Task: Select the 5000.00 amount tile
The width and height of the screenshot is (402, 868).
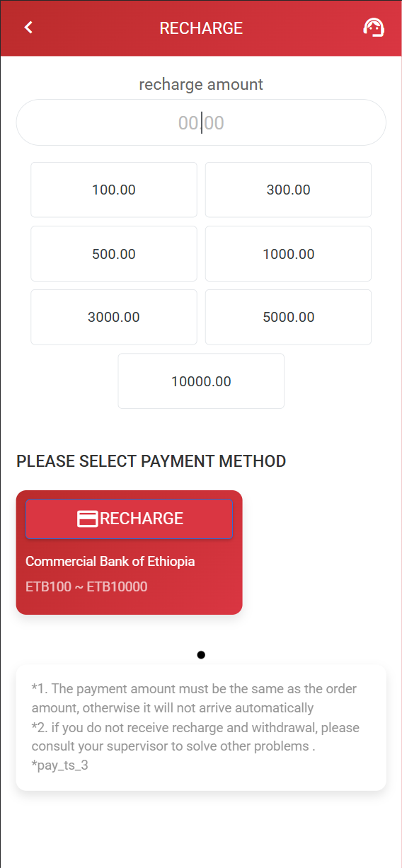Action: (x=288, y=317)
